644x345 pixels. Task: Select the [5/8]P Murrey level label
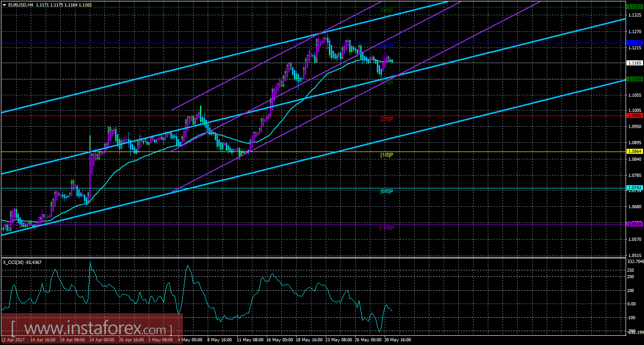coord(386,10)
